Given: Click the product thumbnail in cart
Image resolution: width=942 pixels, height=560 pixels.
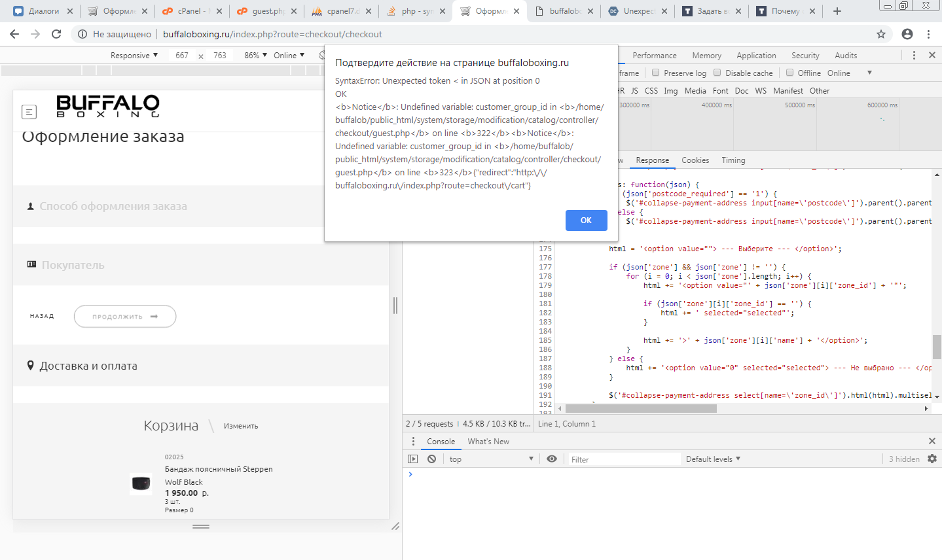Looking at the screenshot, I should pyautogui.click(x=141, y=483).
